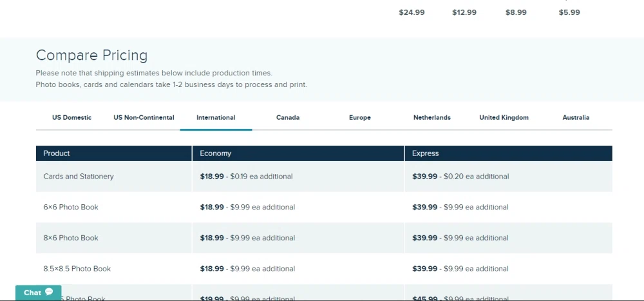Select the International shipping tab
The height and width of the screenshot is (301, 644).
click(216, 117)
